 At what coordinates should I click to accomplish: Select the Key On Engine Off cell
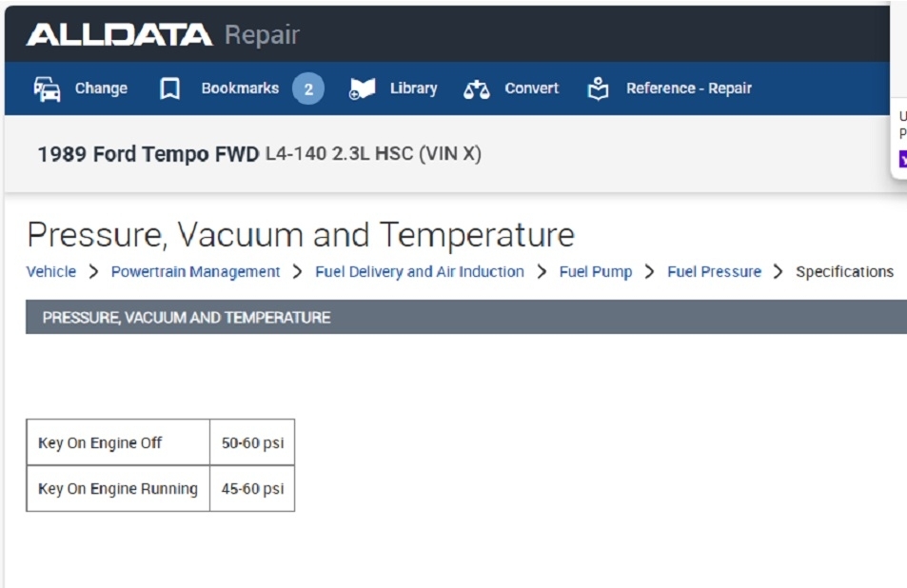pos(100,442)
